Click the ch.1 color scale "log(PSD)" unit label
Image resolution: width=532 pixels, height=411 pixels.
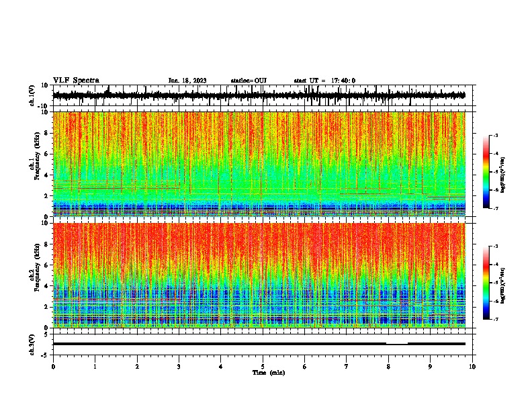tap(502, 175)
